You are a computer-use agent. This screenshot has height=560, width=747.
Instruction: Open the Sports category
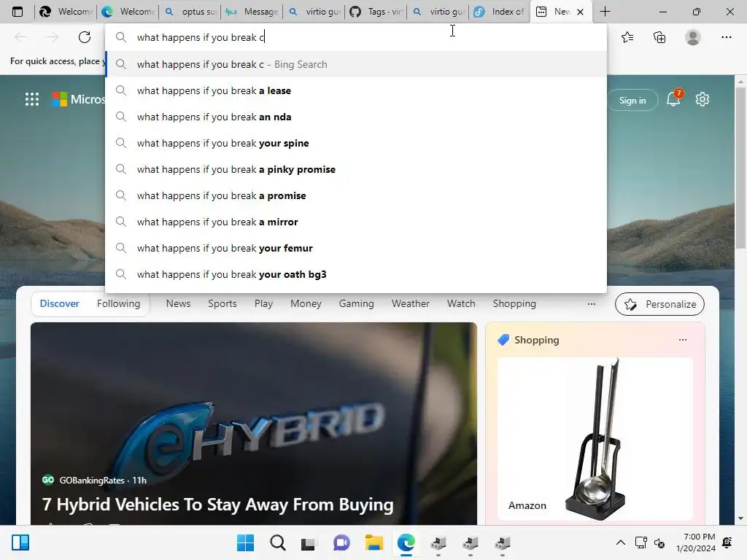click(x=222, y=303)
